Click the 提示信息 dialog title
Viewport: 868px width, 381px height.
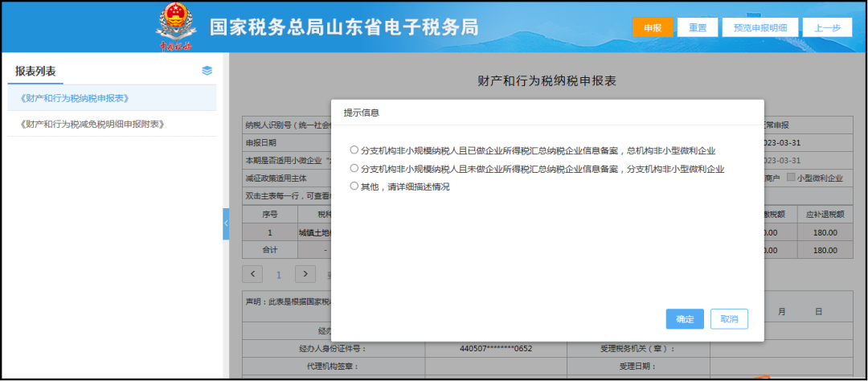362,113
